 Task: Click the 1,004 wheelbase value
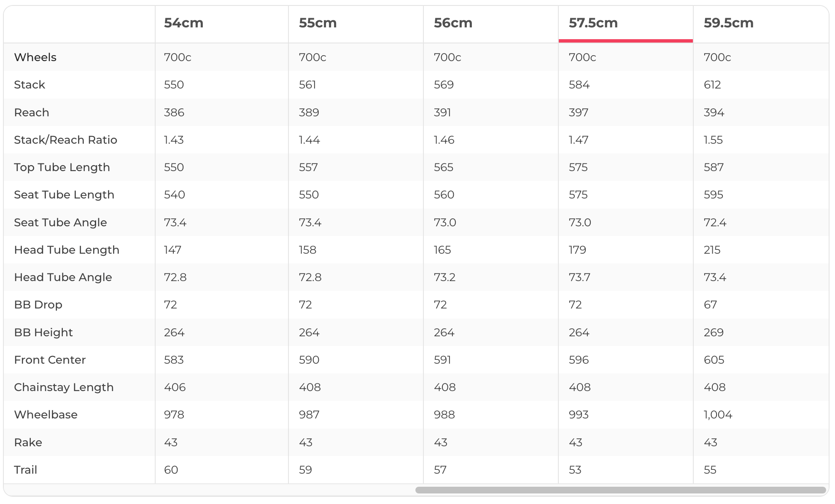(718, 415)
